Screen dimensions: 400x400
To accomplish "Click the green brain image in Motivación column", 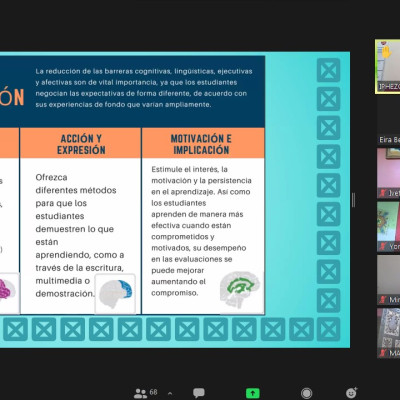I will coord(241,289).
